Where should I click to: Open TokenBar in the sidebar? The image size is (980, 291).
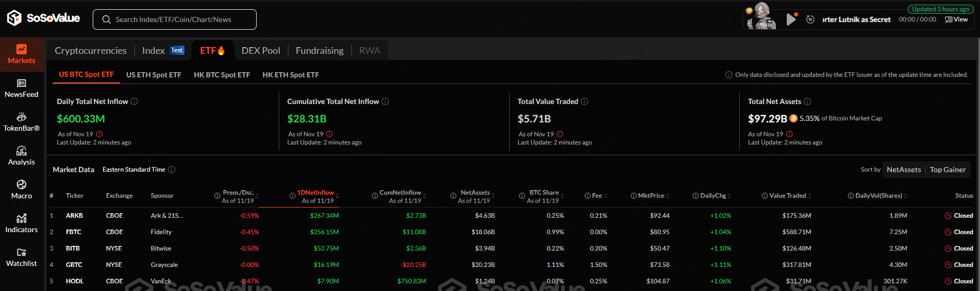tap(22, 122)
